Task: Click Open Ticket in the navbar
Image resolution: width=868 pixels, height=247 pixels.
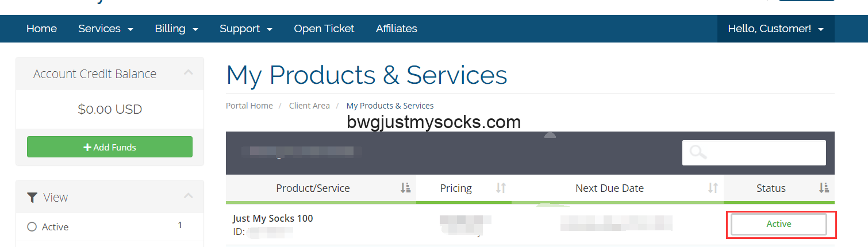Action: coord(324,29)
